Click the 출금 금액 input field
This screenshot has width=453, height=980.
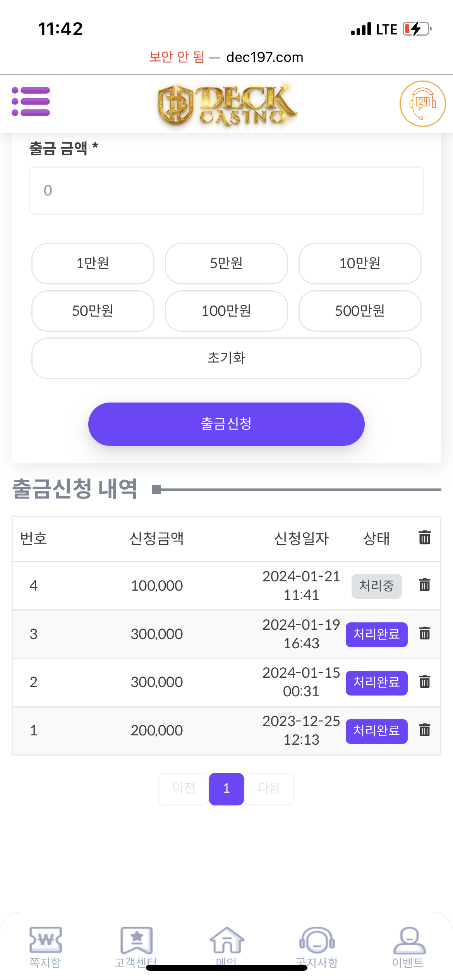click(x=226, y=190)
